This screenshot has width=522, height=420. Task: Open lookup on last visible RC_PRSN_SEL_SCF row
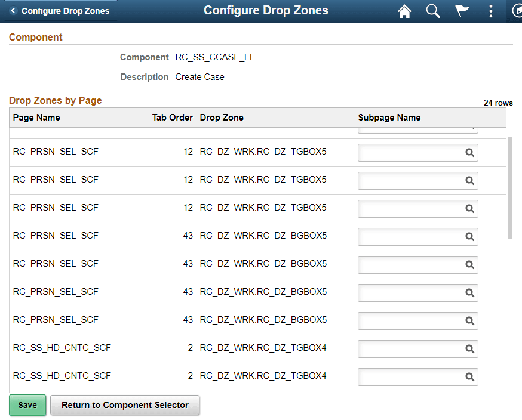coord(468,321)
